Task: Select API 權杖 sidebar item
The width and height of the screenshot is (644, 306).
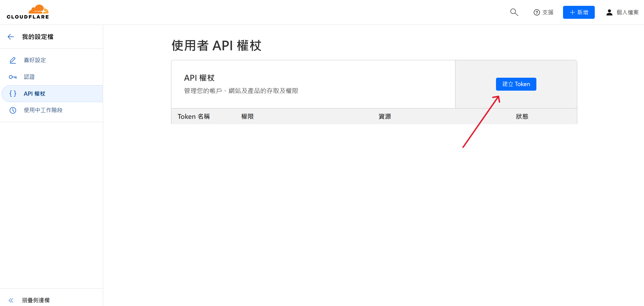Action: (52, 94)
